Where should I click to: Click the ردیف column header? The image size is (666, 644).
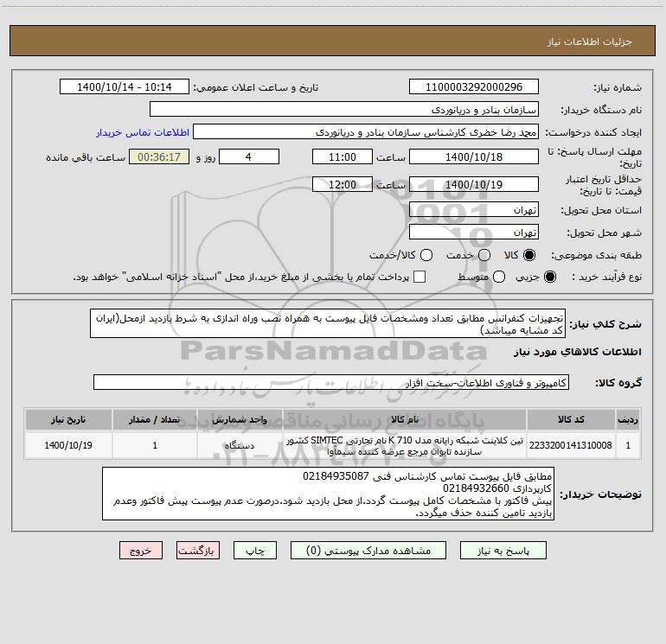628,419
